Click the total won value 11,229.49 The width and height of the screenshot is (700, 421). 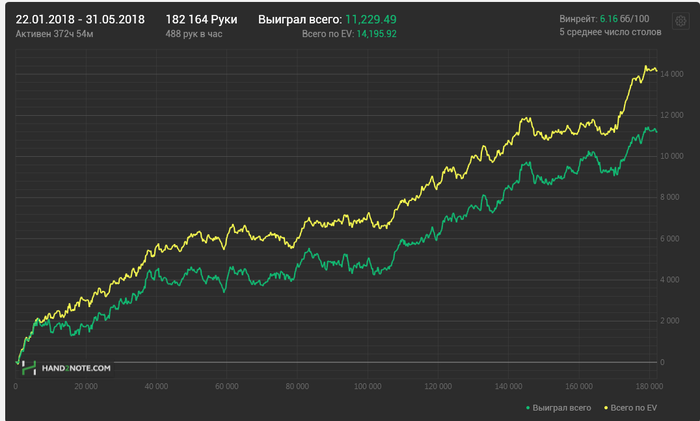371,20
